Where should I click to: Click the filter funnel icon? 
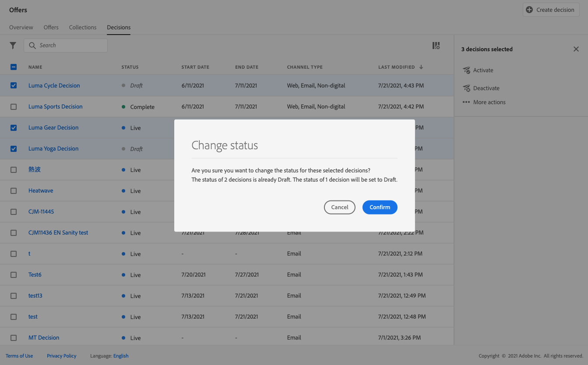click(x=13, y=46)
